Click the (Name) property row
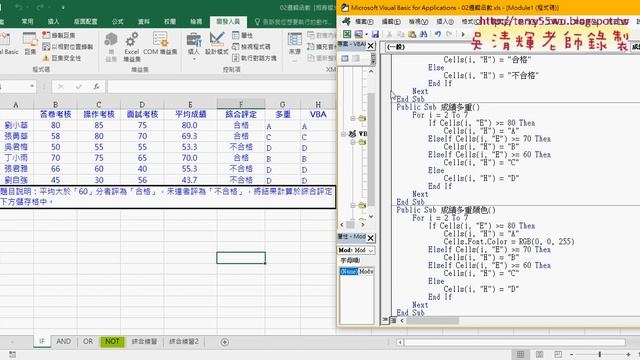 click(x=356, y=271)
